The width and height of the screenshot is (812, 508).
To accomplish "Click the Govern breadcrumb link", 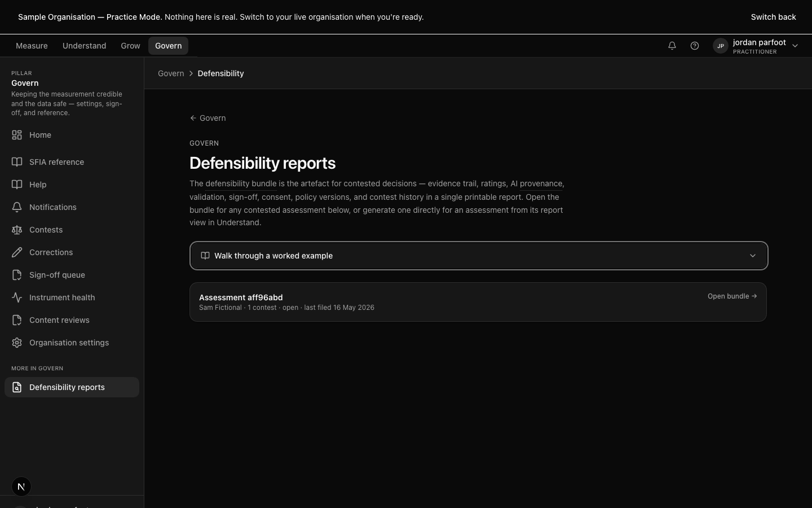I will click(171, 73).
